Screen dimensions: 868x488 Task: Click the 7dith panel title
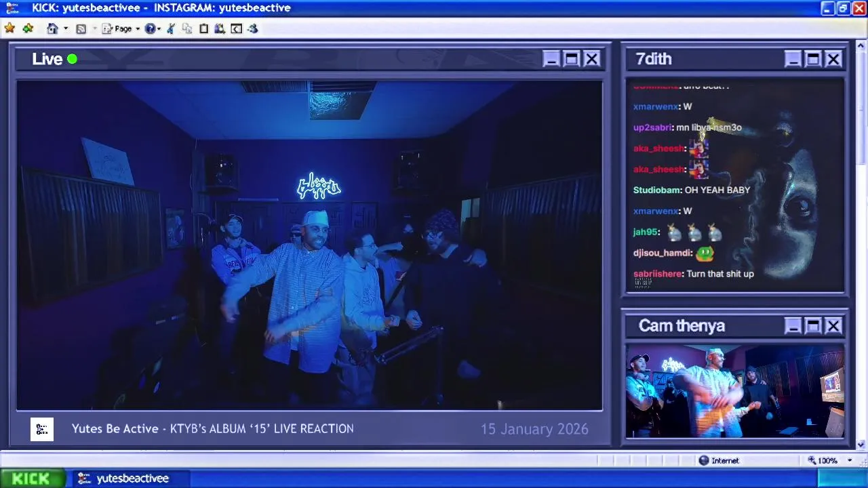(x=654, y=59)
